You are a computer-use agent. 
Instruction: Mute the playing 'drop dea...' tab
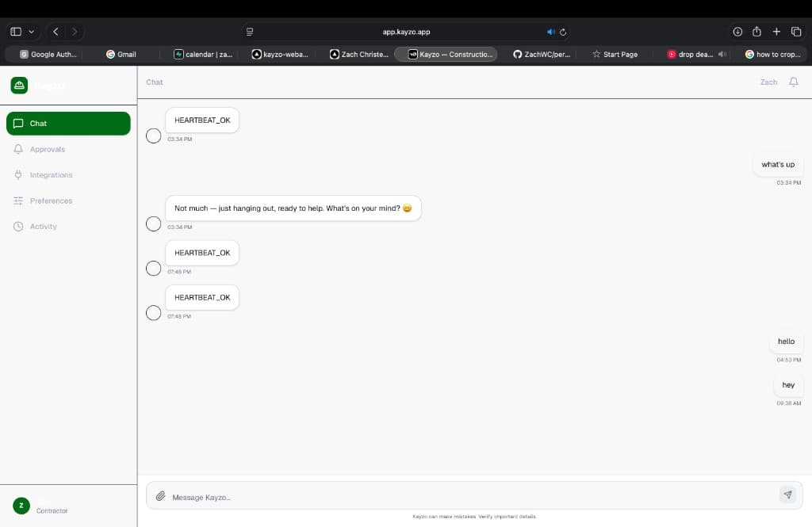[721, 54]
